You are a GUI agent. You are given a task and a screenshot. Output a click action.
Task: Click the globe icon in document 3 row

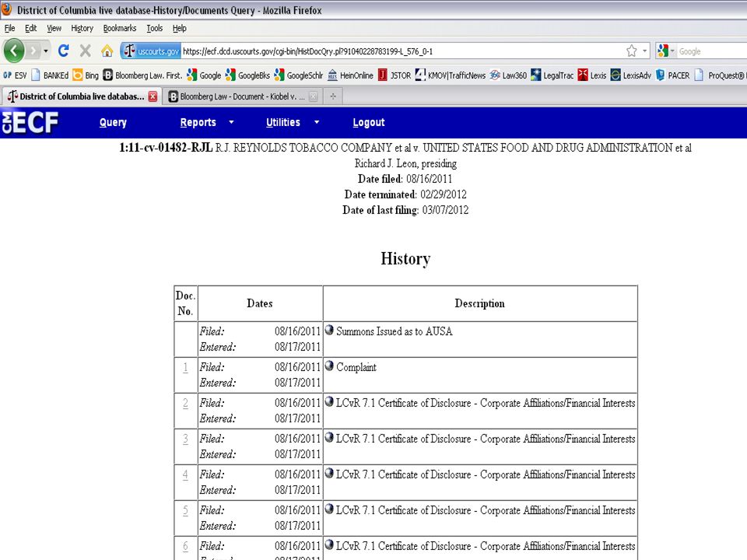click(x=329, y=436)
